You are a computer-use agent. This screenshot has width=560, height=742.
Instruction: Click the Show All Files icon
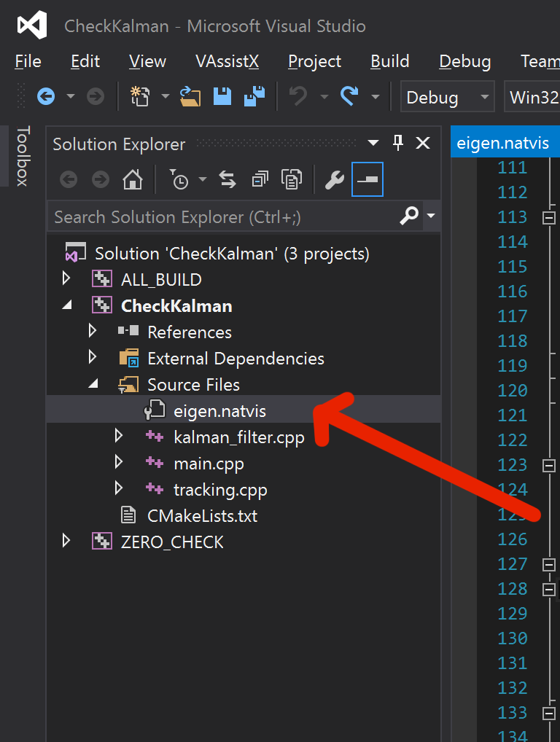tap(292, 180)
